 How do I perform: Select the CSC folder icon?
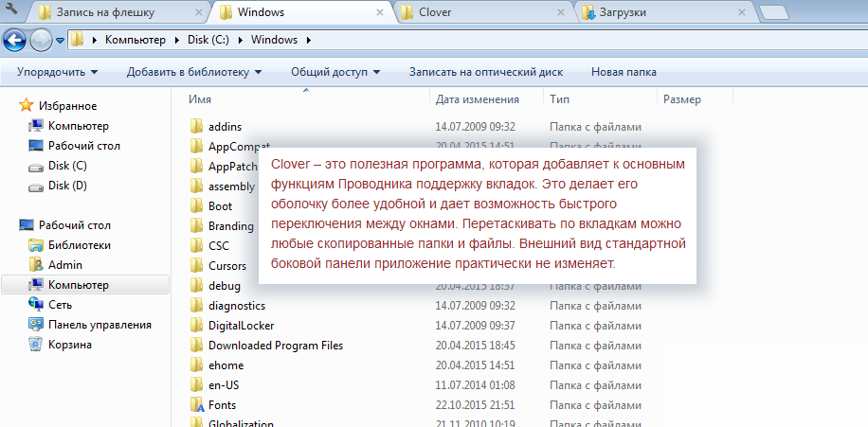click(196, 246)
